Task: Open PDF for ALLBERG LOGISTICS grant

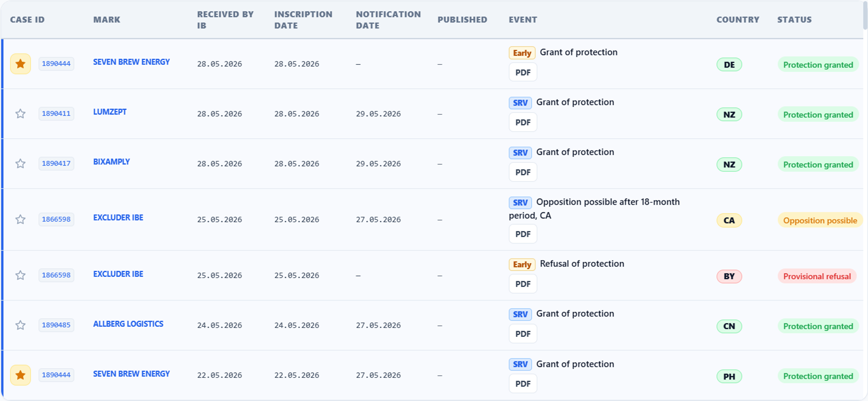Action: [523, 334]
